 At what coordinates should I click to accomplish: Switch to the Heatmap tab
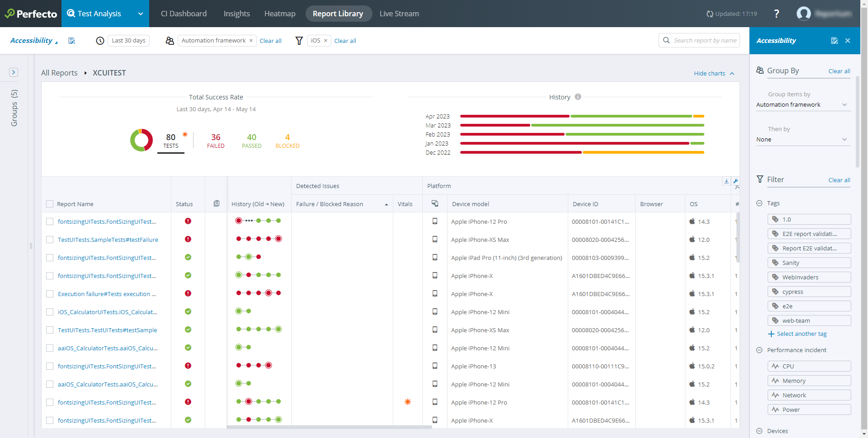pos(279,14)
